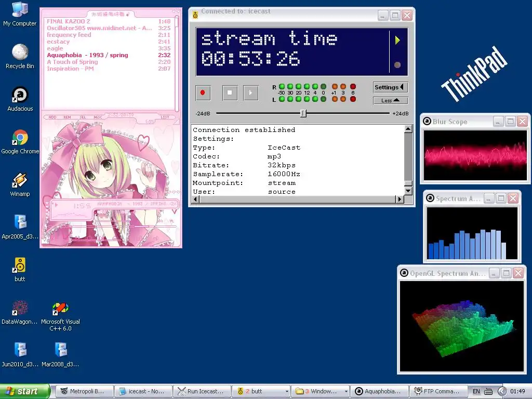Select the Microsoft Visual C++ 6.0 icon
The width and height of the screenshot is (532, 399).
(x=60, y=316)
